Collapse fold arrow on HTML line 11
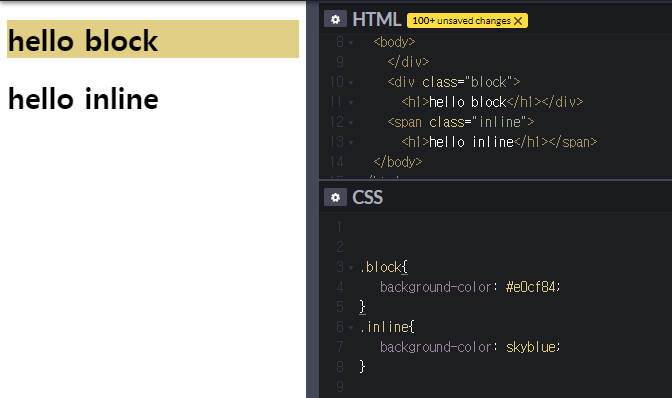The image size is (672, 398). click(351, 103)
